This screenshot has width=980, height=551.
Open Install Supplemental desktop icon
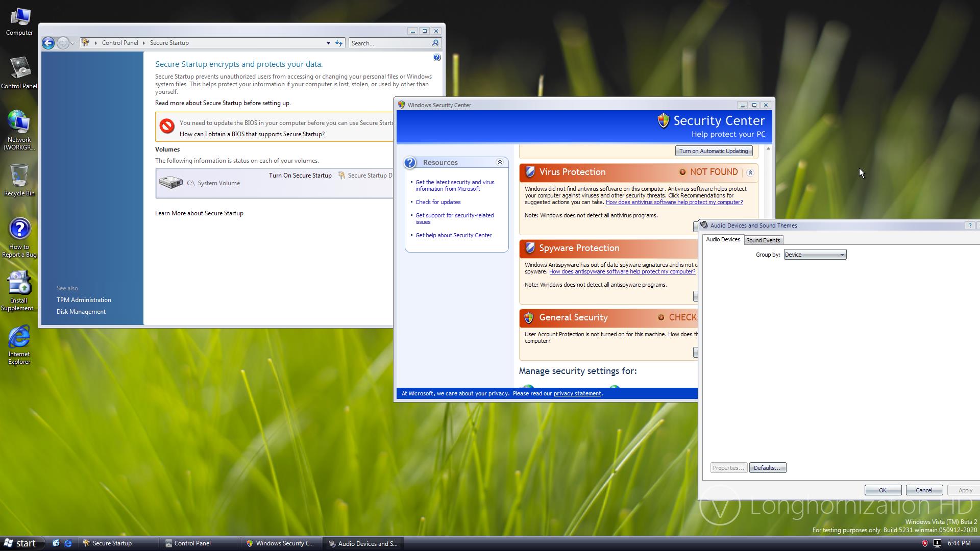pyautogui.click(x=19, y=283)
